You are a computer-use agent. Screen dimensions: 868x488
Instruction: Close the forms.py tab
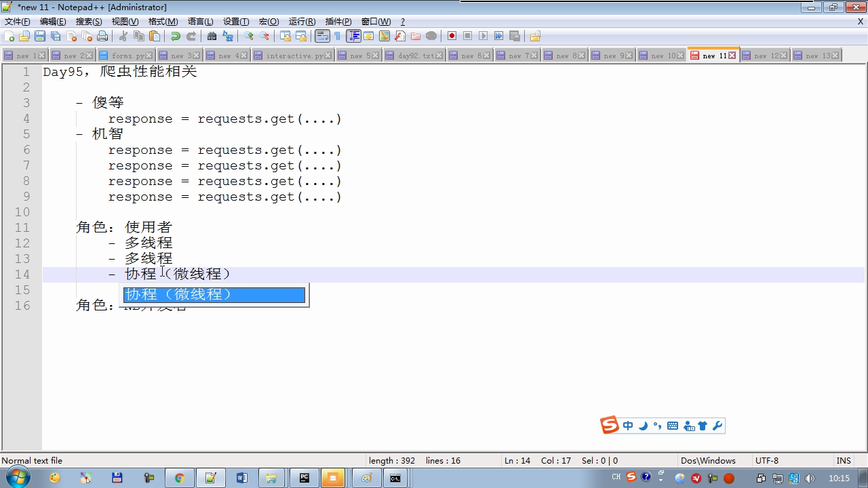tap(150, 56)
